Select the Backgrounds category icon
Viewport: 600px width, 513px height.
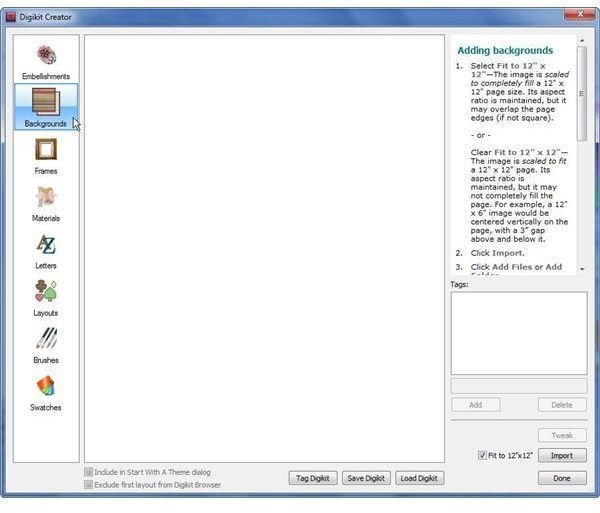(x=46, y=107)
